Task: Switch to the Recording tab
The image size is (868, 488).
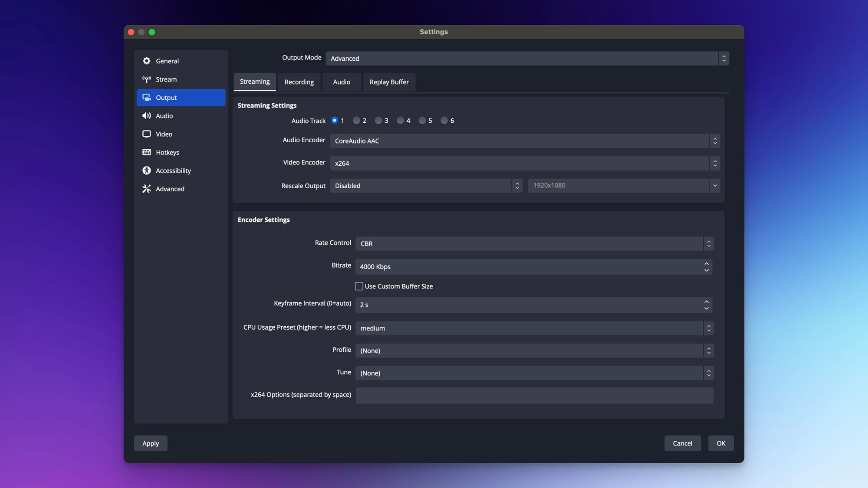Action: [299, 82]
